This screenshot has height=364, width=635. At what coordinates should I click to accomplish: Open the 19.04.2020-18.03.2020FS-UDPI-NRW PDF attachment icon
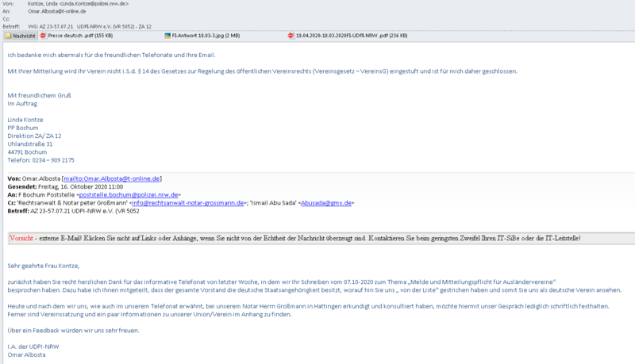[x=291, y=36]
